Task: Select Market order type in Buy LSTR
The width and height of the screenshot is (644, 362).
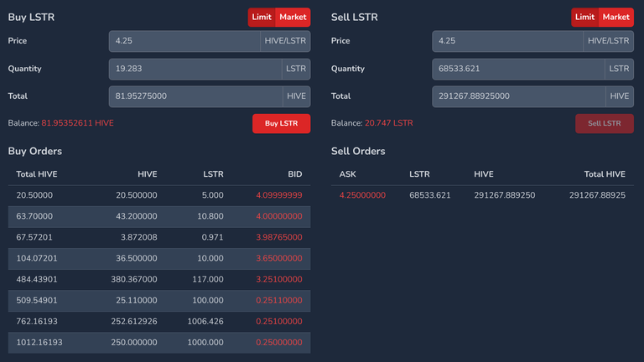Action: 293,18
